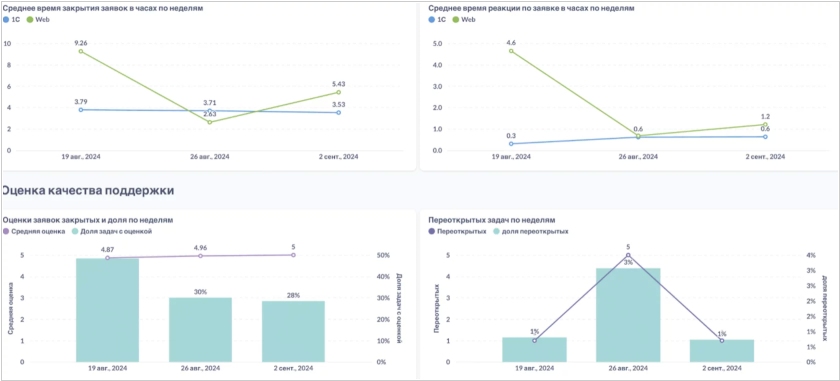Viewport: 840px width, 381px height.
Task: Click the average rating point 4.87
Action: (x=108, y=258)
